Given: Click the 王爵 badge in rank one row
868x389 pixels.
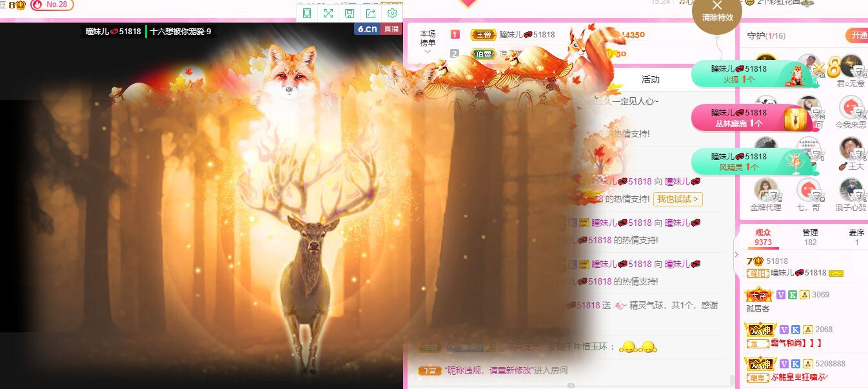Looking at the screenshot, I should coord(483,35).
